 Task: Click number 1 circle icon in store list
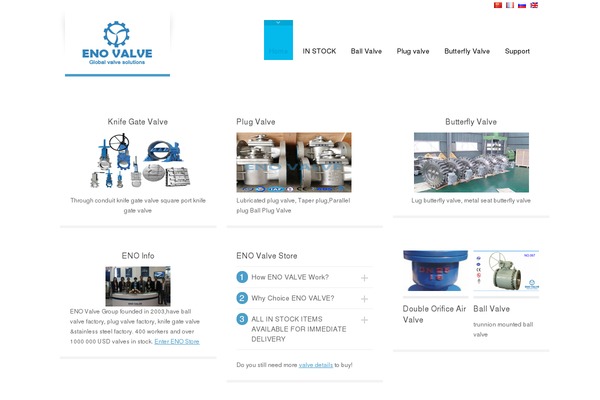click(242, 277)
